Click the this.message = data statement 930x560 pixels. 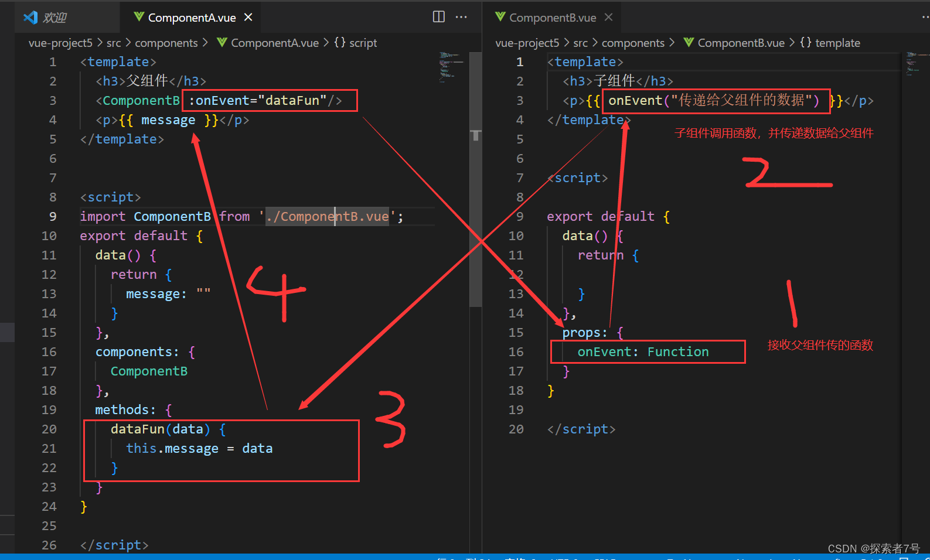[x=199, y=449]
